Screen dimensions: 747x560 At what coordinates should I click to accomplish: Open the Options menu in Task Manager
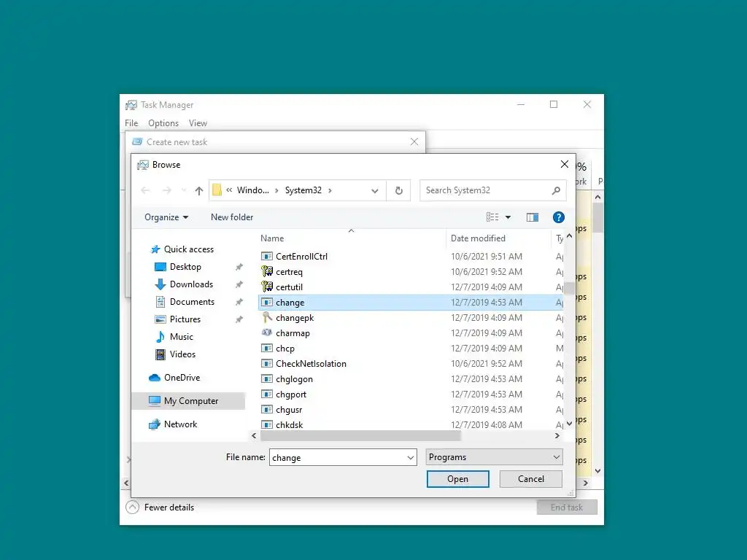pos(163,123)
